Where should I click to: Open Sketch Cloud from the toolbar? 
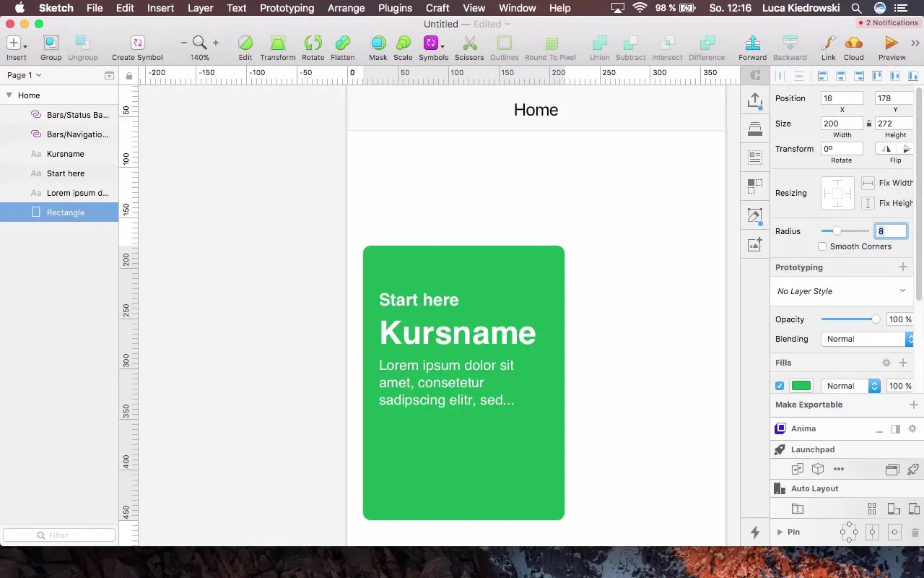pyautogui.click(x=853, y=43)
